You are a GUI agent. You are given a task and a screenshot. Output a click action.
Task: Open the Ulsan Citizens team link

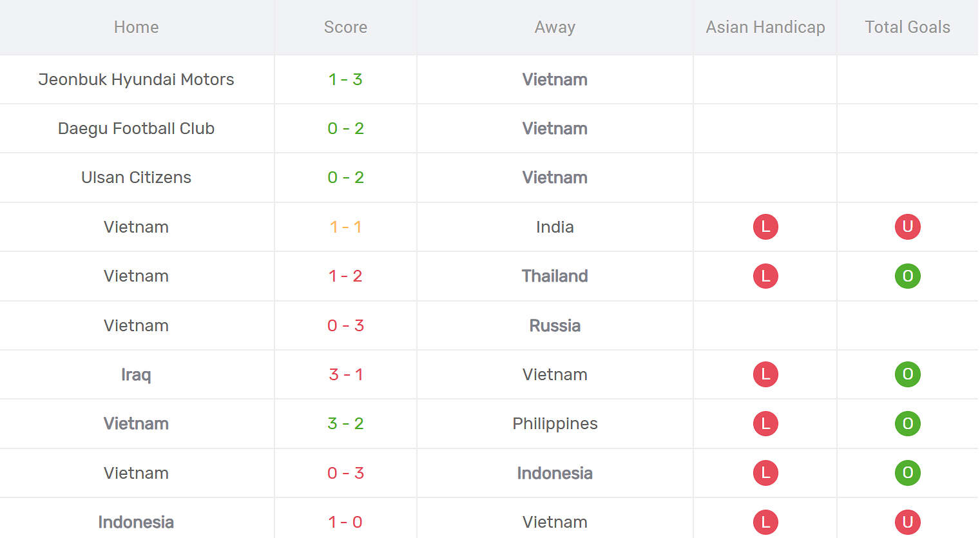tap(136, 177)
